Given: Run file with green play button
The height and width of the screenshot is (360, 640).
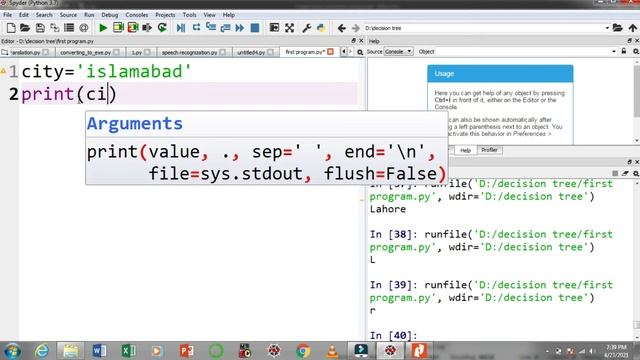Looking at the screenshot, I should (103, 28).
